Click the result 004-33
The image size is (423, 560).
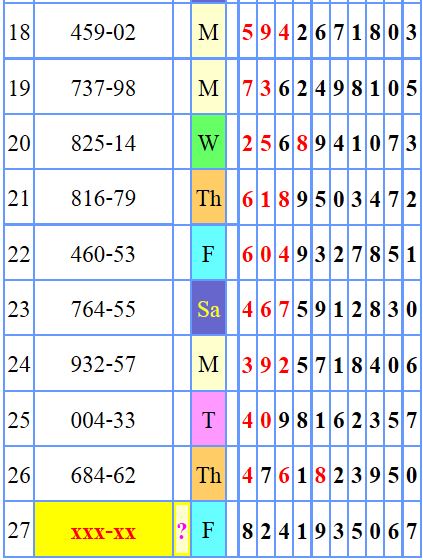[x=103, y=420]
